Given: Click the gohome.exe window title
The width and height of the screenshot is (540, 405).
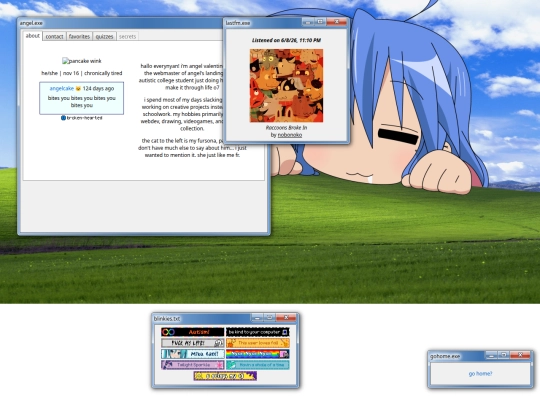Looking at the screenshot, I should pyautogui.click(x=445, y=356).
